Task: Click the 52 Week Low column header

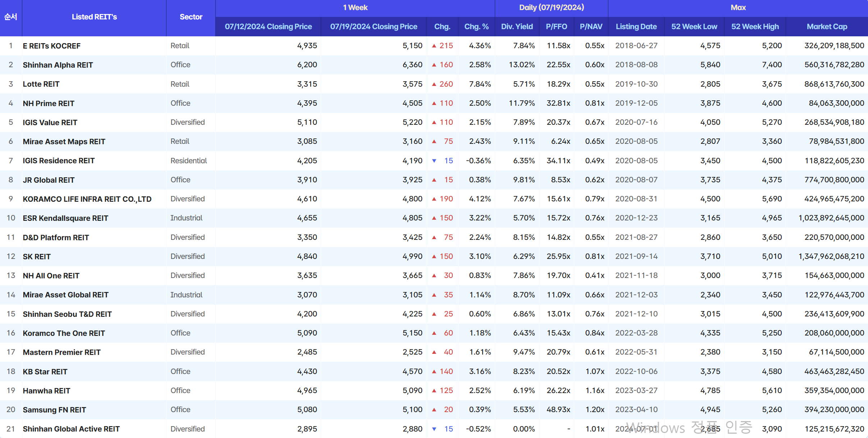Action: (694, 27)
